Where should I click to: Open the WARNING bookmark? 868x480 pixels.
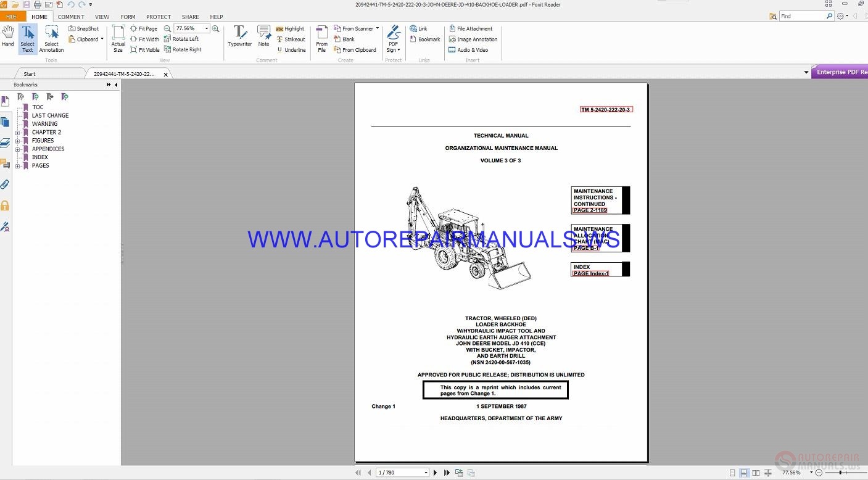(44, 124)
